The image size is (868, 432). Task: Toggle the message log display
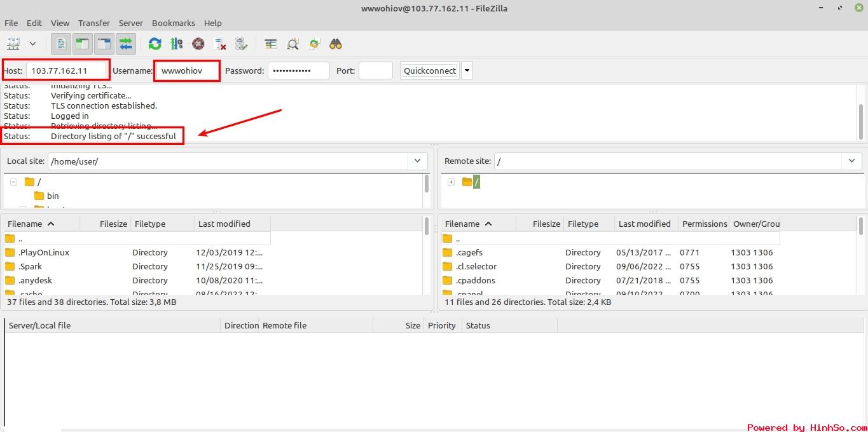61,44
